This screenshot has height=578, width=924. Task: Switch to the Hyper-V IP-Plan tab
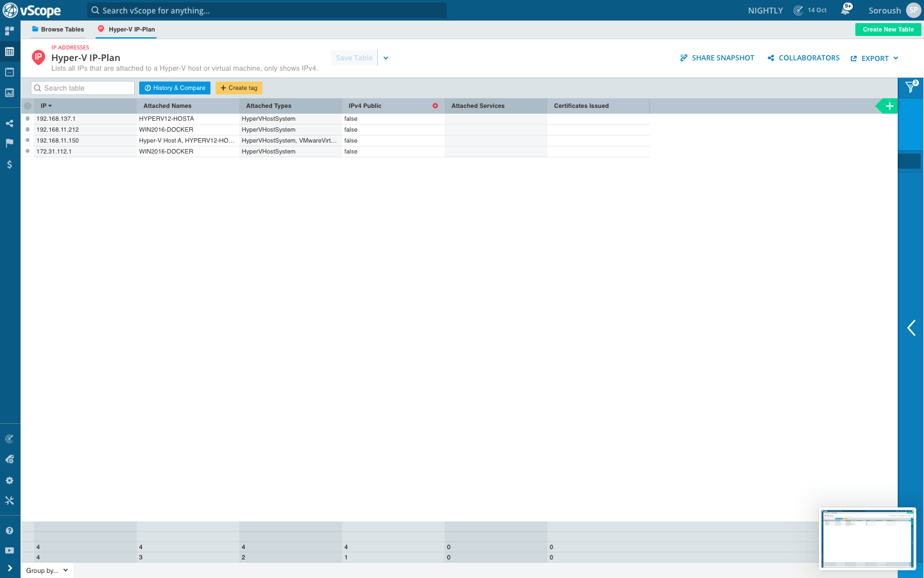pyautogui.click(x=126, y=30)
